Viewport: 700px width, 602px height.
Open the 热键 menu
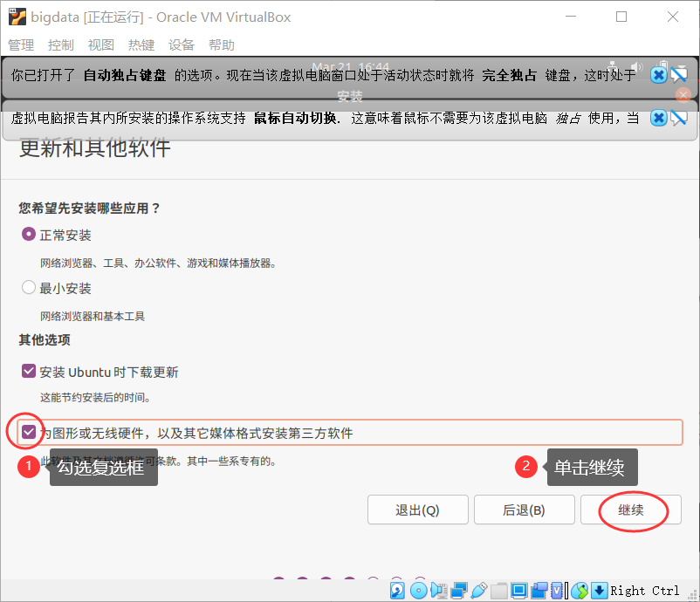pyautogui.click(x=141, y=44)
